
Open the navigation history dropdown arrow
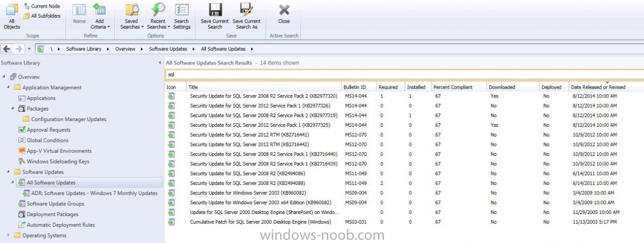tap(29, 49)
